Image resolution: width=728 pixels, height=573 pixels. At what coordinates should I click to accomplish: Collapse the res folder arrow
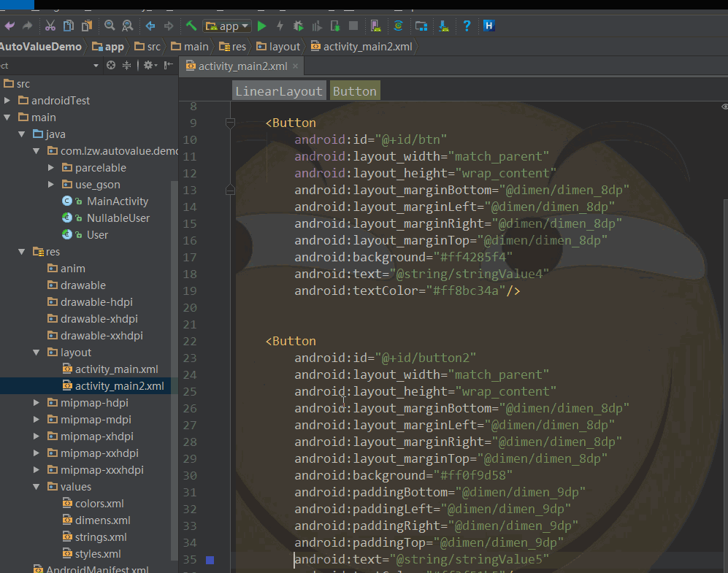tap(22, 252)
